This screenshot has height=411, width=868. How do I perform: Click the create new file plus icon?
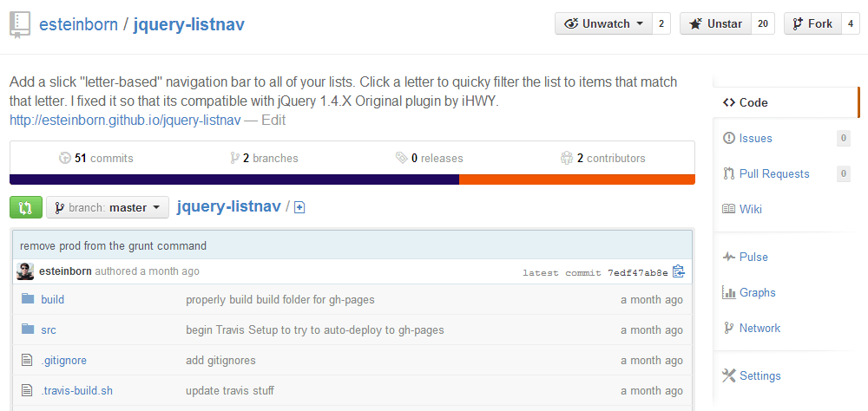[299, 207]
